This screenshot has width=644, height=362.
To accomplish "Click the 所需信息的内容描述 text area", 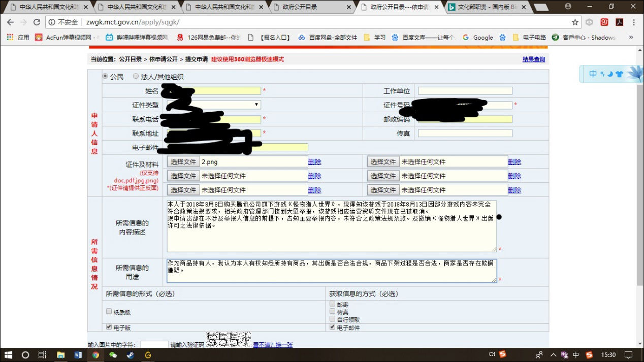I will click(332, 226).
